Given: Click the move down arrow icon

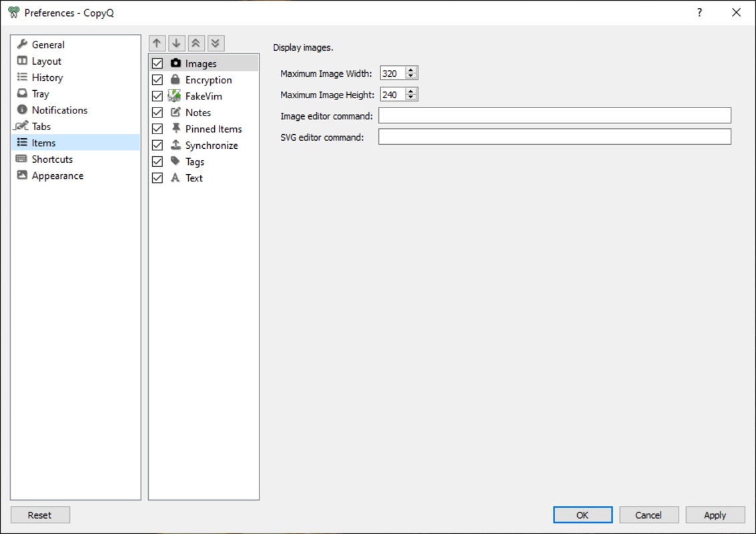Looking at the screenshot, I should 176,43.
